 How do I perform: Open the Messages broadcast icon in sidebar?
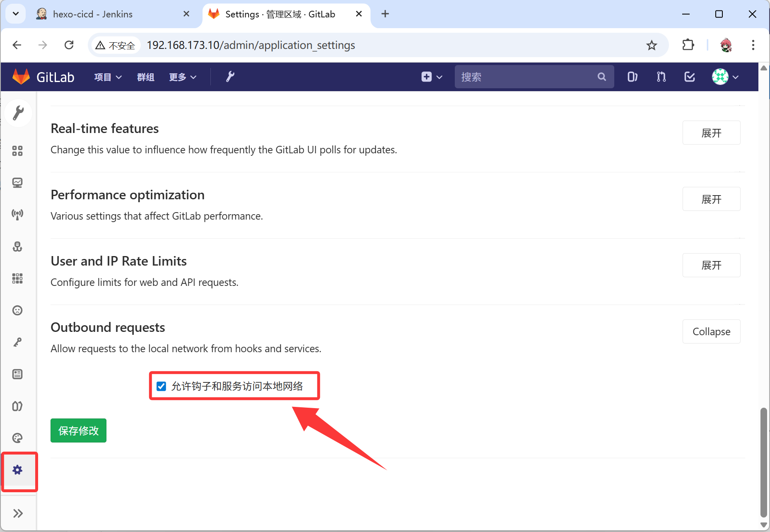(17, 215)
